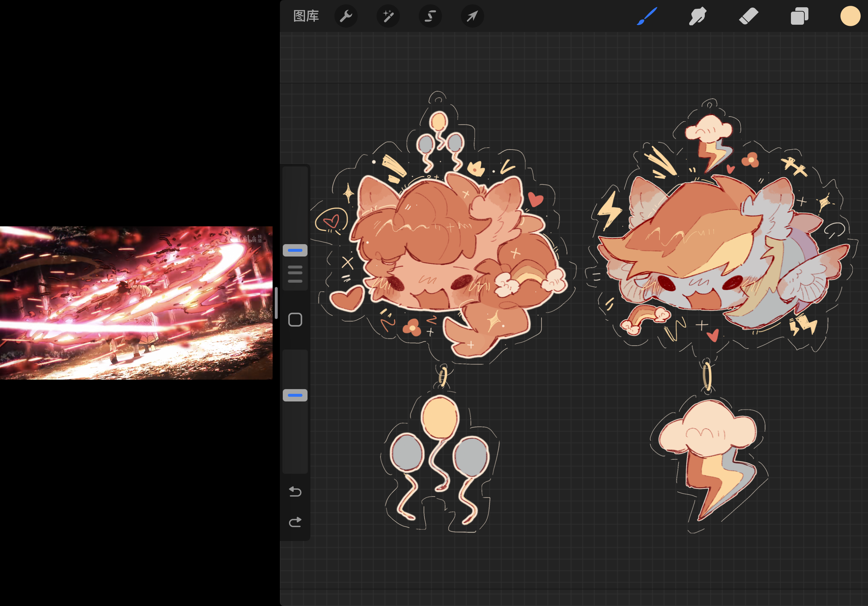Activate the Transform arrow tool
The height and width of the screenshot is (606, 868).
click(472, 16)
